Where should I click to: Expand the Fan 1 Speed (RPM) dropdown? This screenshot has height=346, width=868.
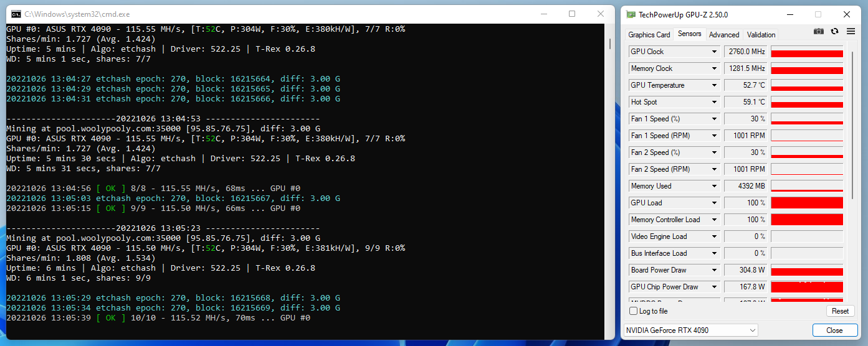click(714, 136)
